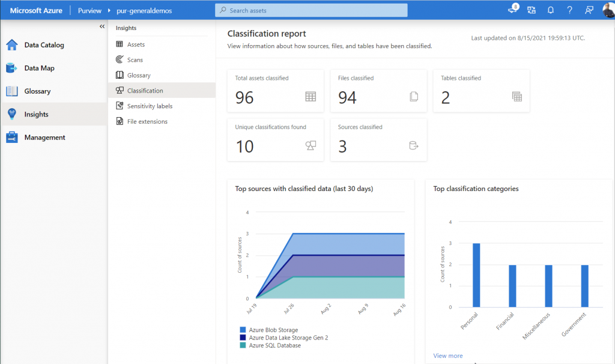Open Data Catalog from the sidebar
This screenshot has height=364, width=615.
click(37, 44)
